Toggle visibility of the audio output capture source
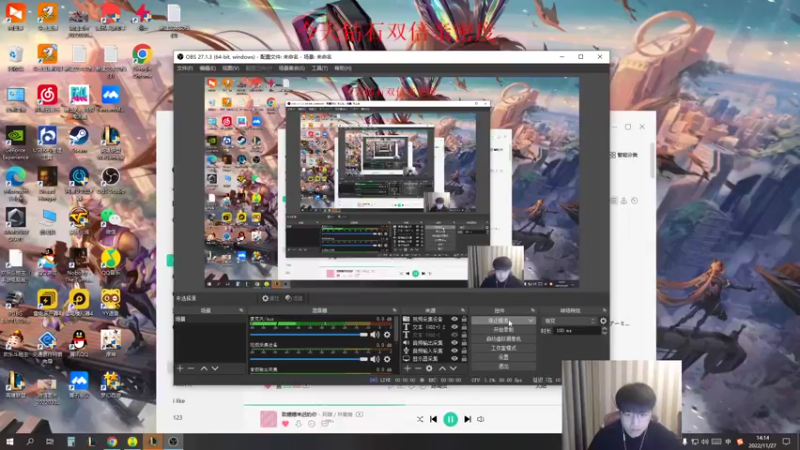 click(x=454, y=343)
